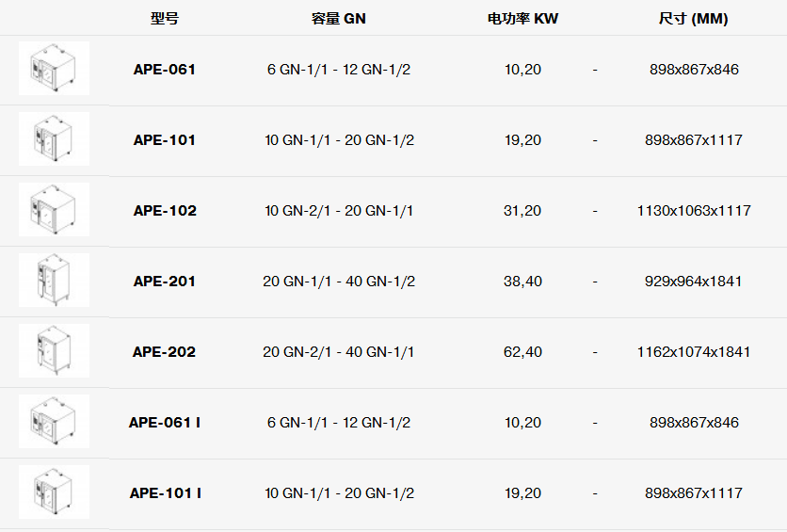Open the APE-201 model link
This screenshot has width=787, height=532.
pyautogui.click(x=165, y=281)
